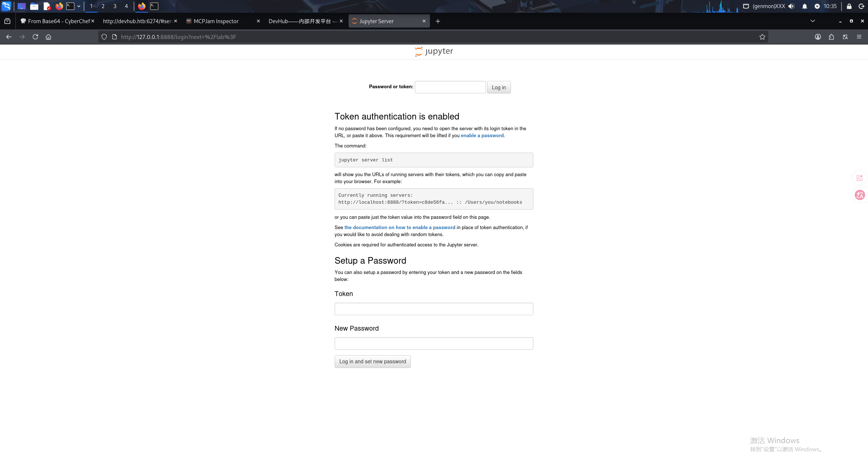868x470 pixels.
Task: Open the Firefox application menu
Action: tap(859, 37)
